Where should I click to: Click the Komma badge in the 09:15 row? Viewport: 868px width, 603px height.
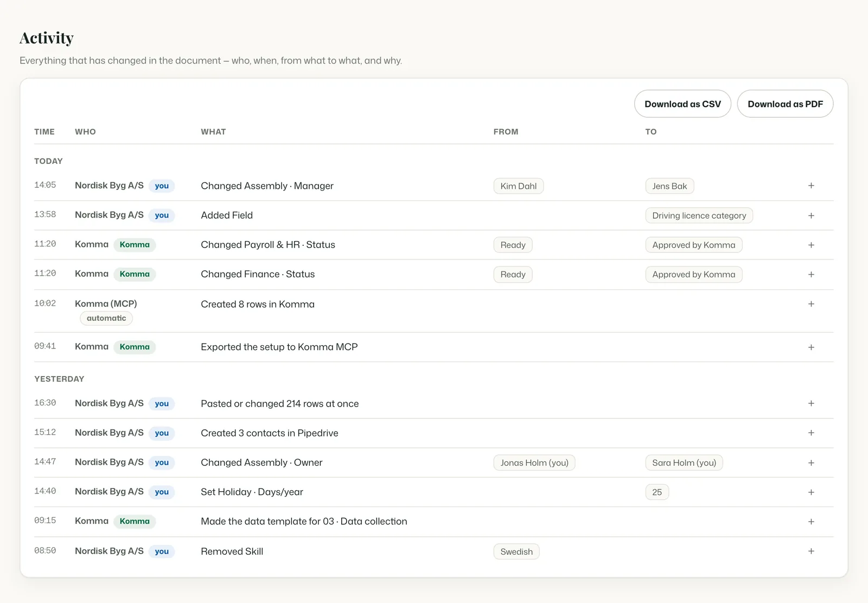[135, 521]
